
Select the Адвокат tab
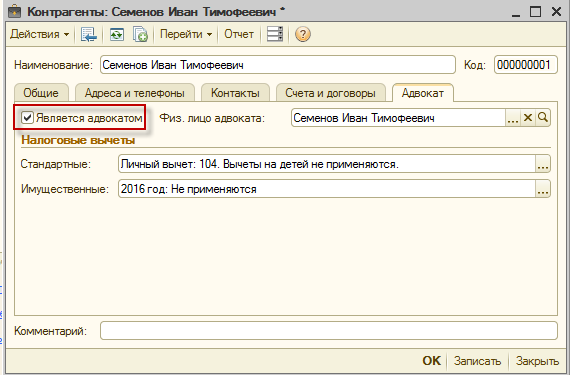click(423, 93)
